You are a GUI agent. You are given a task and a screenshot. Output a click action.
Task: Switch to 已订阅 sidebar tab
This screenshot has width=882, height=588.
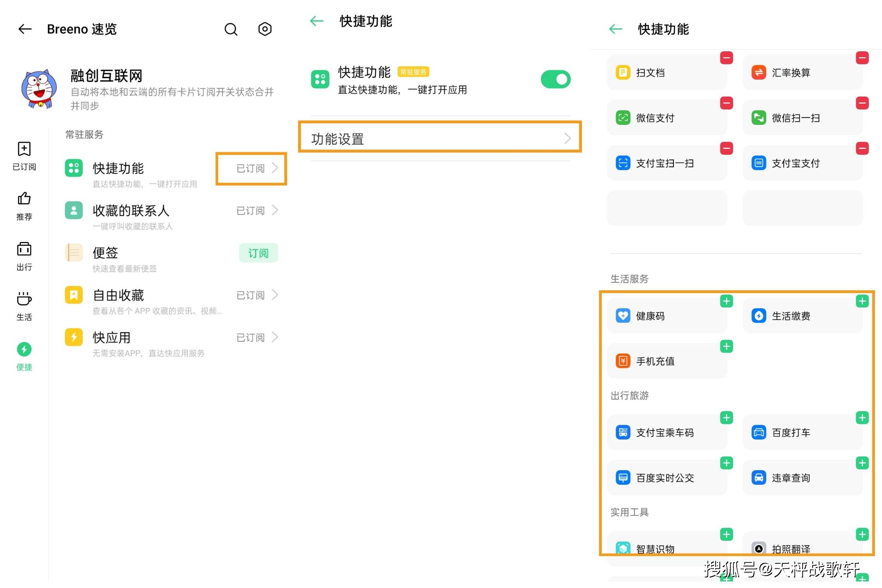[24, 156]
